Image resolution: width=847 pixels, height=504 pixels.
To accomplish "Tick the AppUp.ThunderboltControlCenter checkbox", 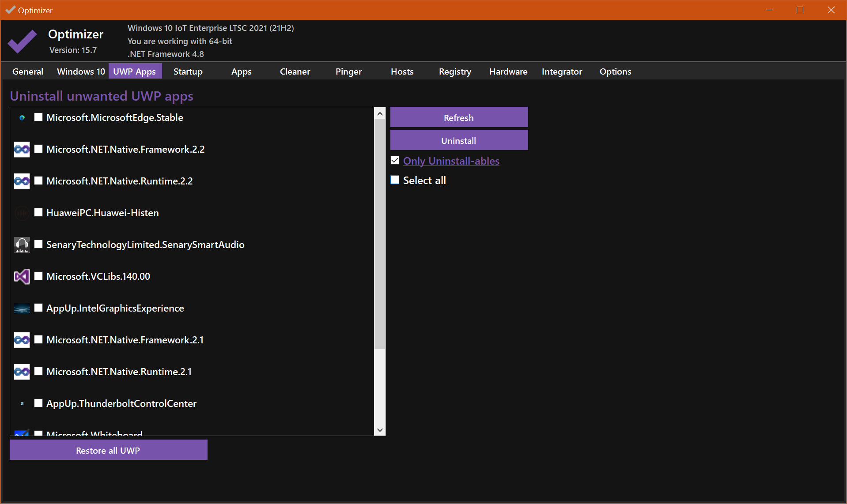I will pos(38,403).
